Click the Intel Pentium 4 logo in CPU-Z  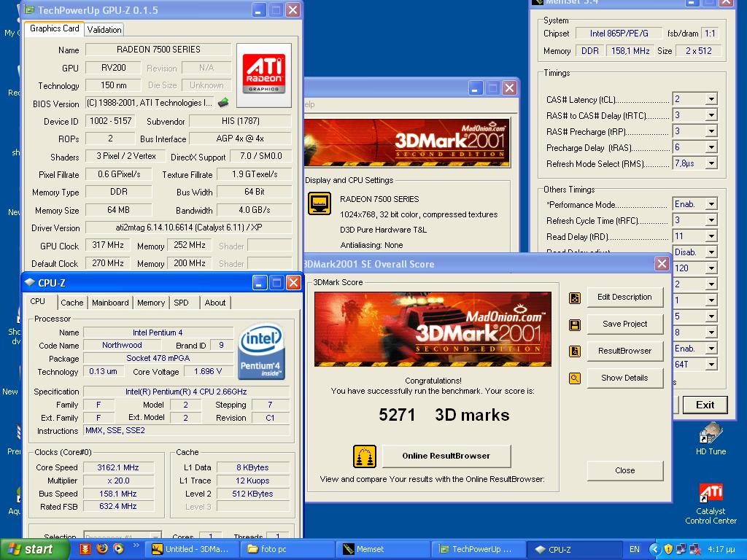coord(261,351)
